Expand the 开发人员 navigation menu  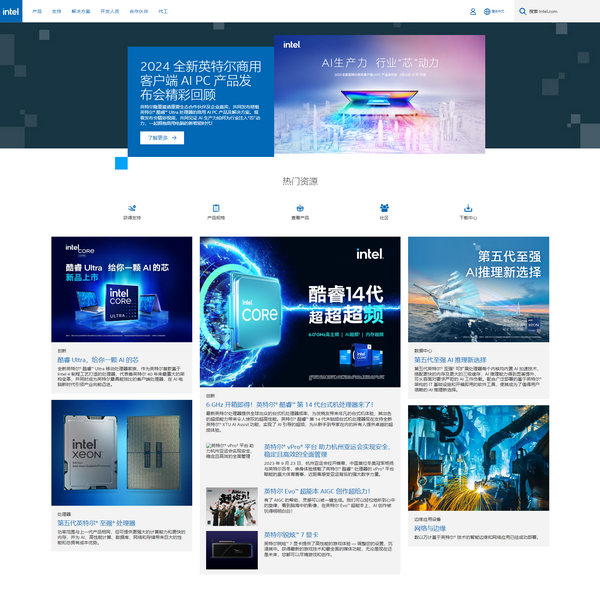(x=110, y=11)
